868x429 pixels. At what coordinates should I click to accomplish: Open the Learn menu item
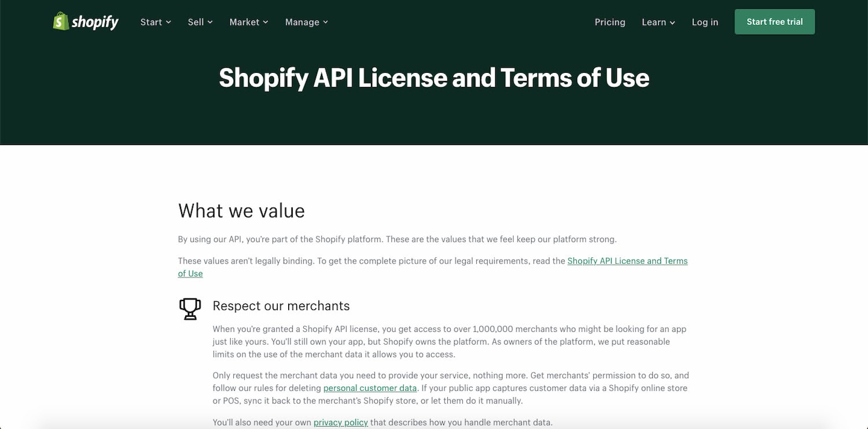pos(654,22)
